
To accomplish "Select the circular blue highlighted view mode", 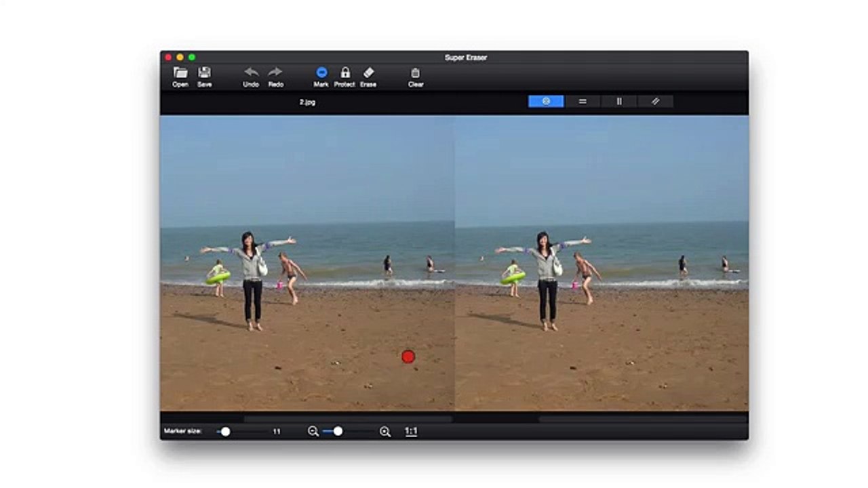I will [546, 101].
